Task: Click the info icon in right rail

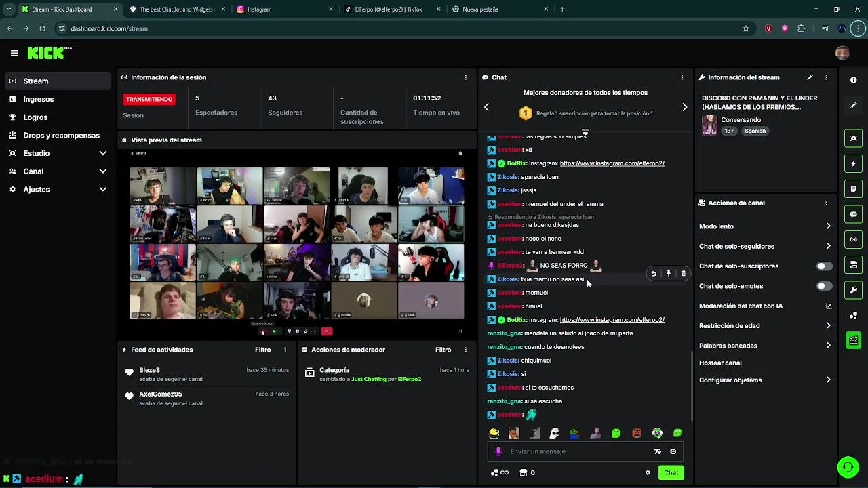Action: click(853, 80)
